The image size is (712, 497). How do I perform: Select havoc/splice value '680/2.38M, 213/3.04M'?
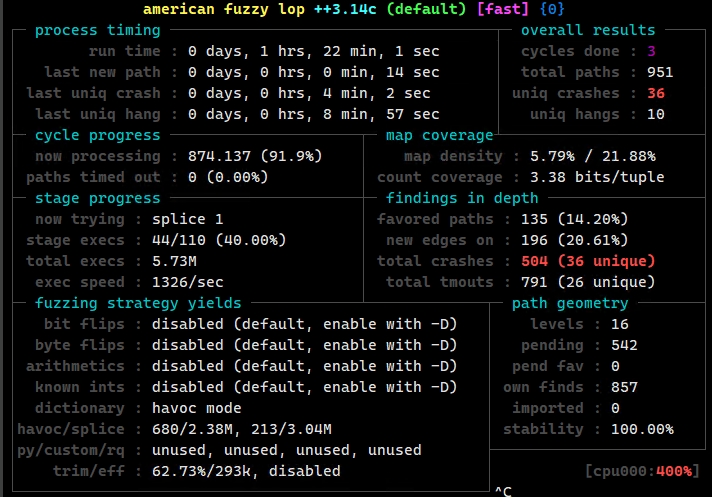tap(242, 429)
